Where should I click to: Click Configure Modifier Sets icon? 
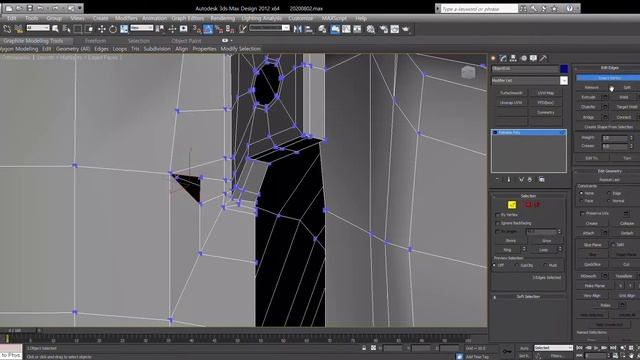coord(542,180)
